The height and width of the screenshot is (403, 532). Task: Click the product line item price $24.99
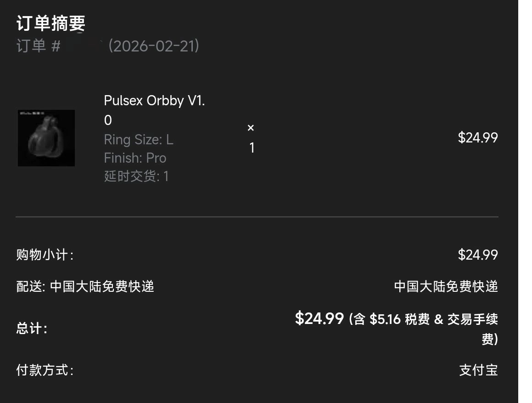pyautogui.click(x=477, y=138)
